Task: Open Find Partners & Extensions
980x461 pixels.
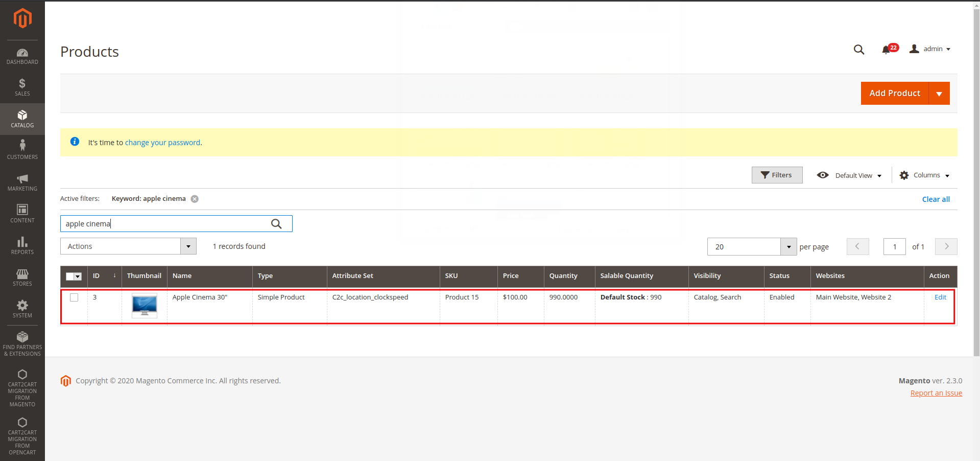Action: pos(22,343)
